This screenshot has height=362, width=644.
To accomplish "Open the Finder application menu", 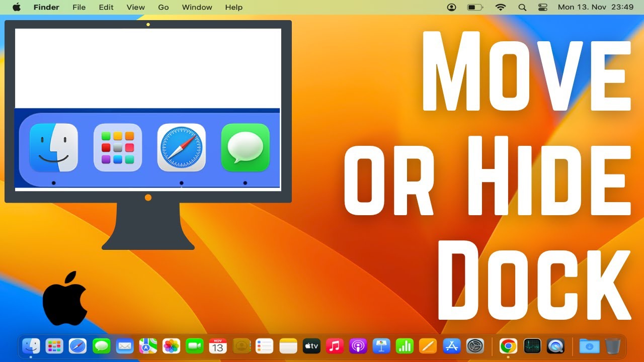I will 46,7.
